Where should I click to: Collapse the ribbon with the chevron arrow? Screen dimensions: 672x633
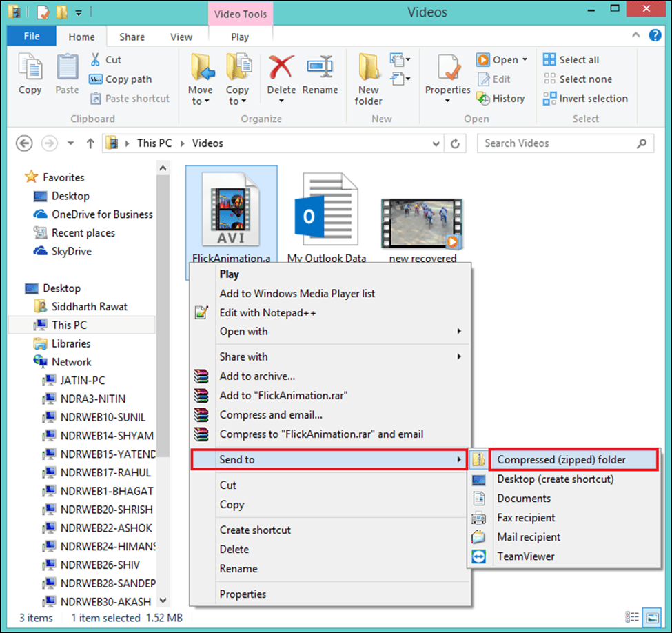[x=635, y=35]
